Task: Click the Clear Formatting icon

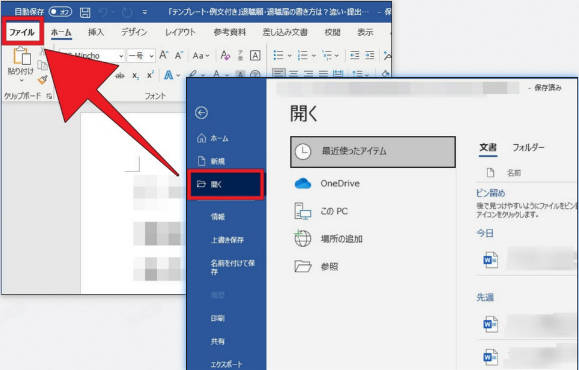Action: tap(225, 56)
